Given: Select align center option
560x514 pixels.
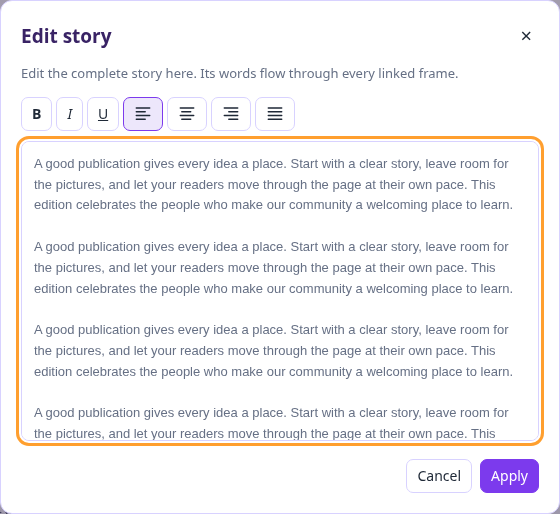Looking at the screenshot, I should coord(187,114).
